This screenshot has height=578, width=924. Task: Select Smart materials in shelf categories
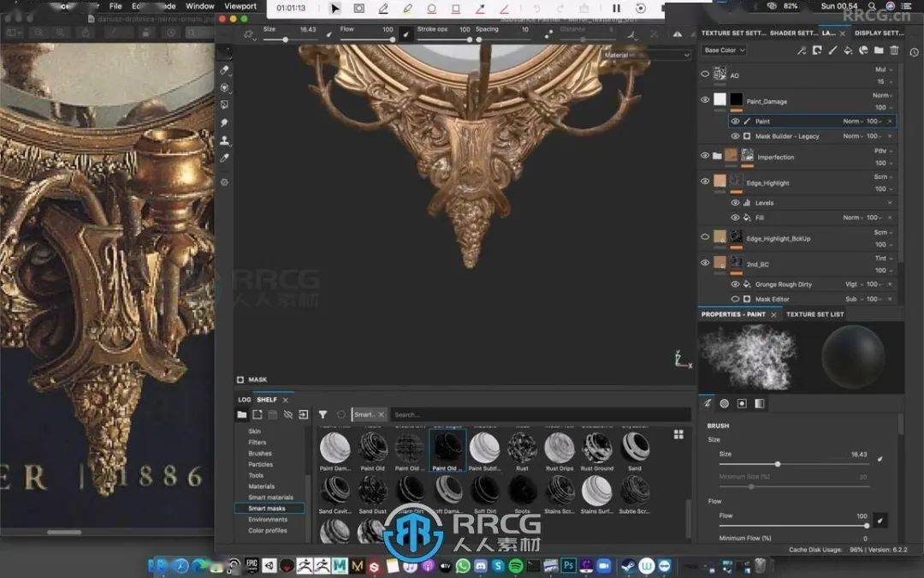[x=270, y=498]
